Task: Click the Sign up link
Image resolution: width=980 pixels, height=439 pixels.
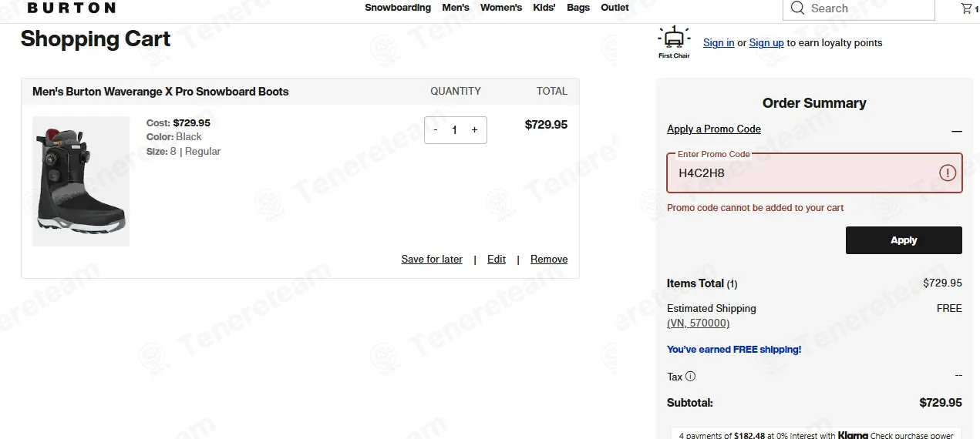Action: (766, 43)
